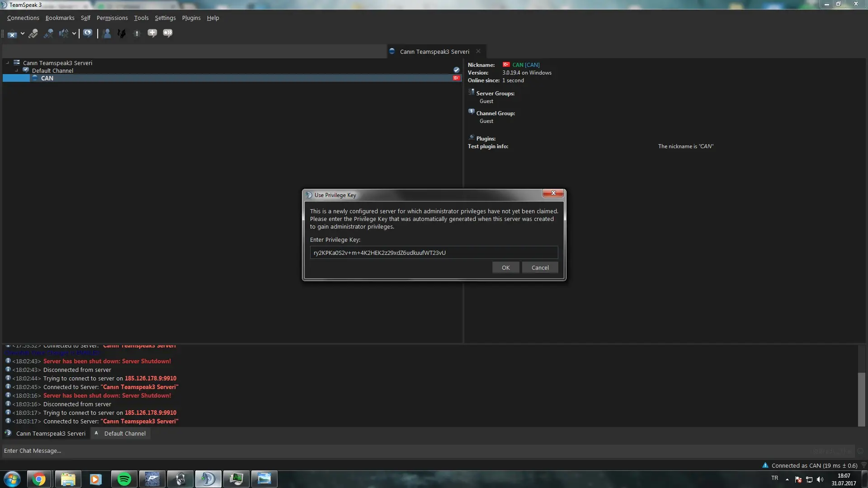Open Windows Media Player from taskbar
Screen dimensions: 868x488
click(x=96, y=479)
